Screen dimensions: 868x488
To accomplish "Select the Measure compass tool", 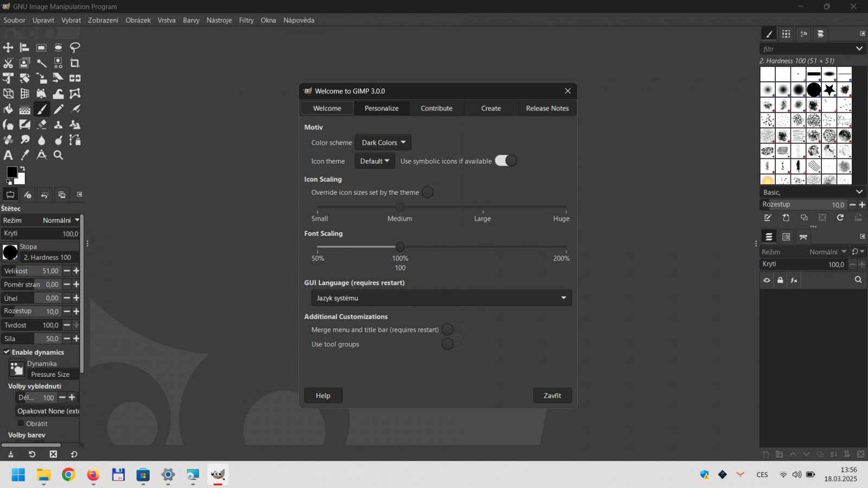I will (41, 155).
